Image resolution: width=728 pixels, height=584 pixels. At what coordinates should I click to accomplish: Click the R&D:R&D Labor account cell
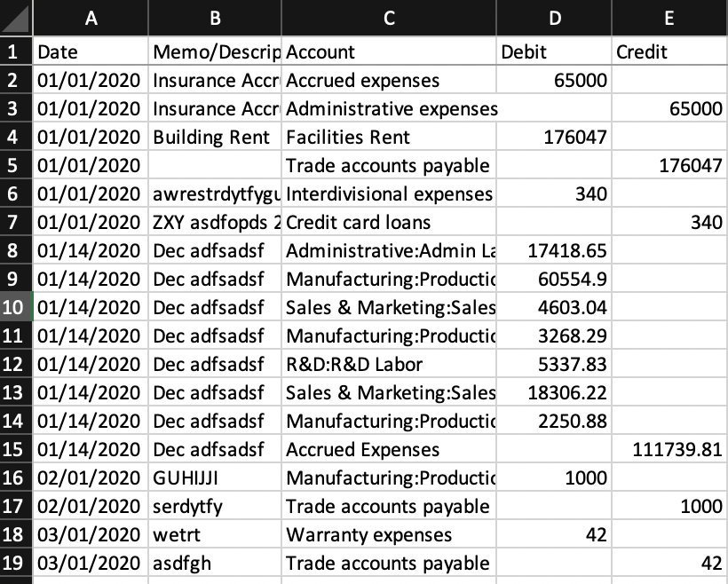pyautogui.click(x=389, y=364)
